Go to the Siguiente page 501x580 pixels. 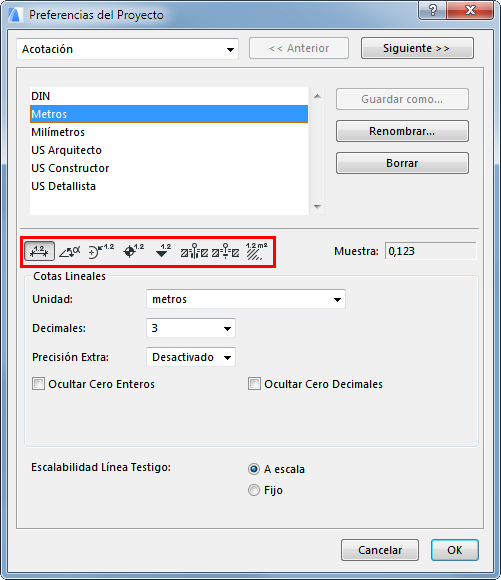(x=417, y=48)
